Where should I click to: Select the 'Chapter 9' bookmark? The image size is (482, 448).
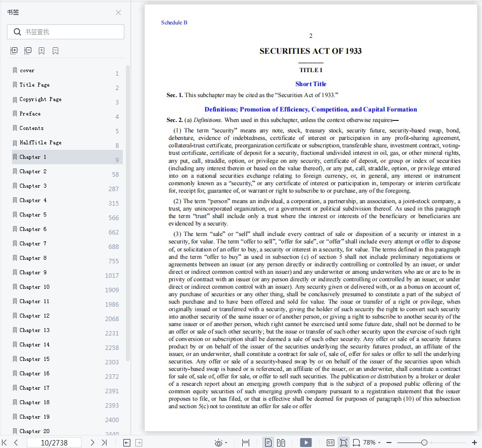pos(67,273)
